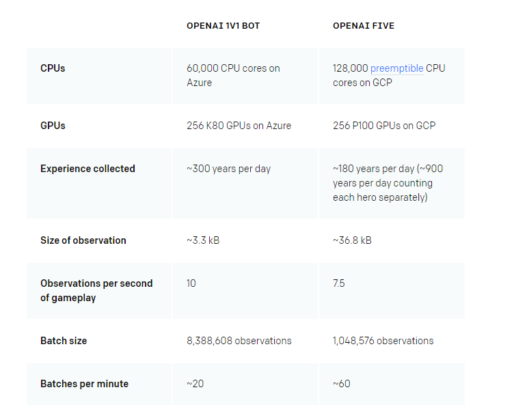Select the "CPUs" row label
Viewport: 514px width, 420px height.
53,68
